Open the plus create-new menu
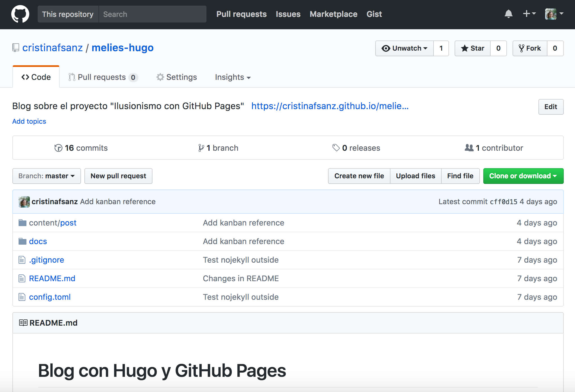The image size is (575, 392). [529, 13]
